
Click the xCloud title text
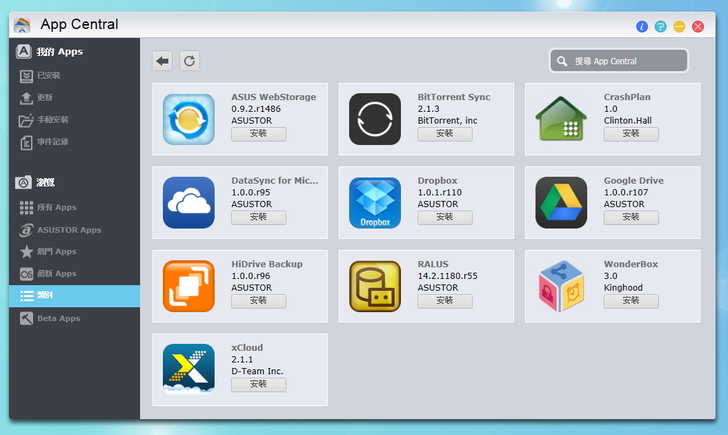click(x=247, y=348)
